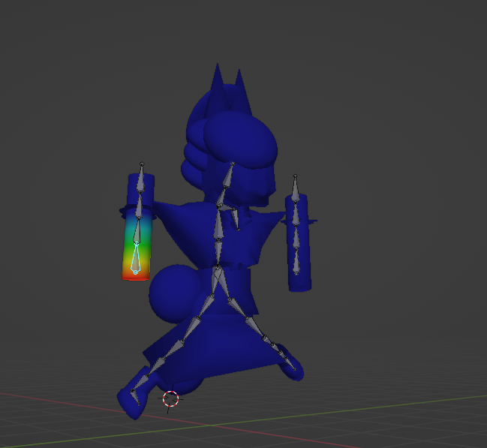
Task: Select the head bone under the round hat
Action: [228, 175]
